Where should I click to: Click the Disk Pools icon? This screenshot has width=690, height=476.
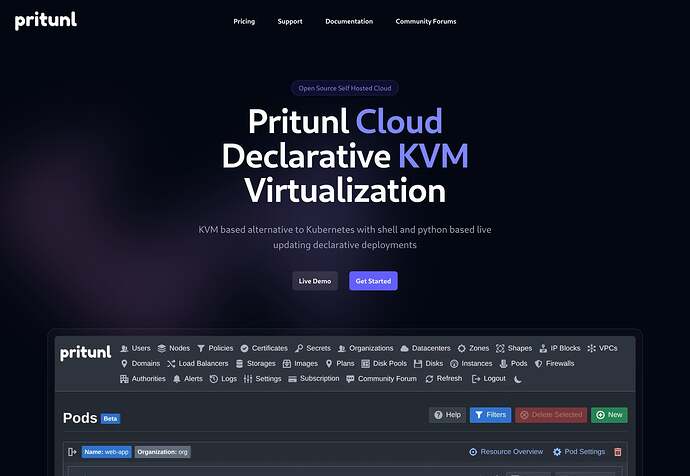365,364
